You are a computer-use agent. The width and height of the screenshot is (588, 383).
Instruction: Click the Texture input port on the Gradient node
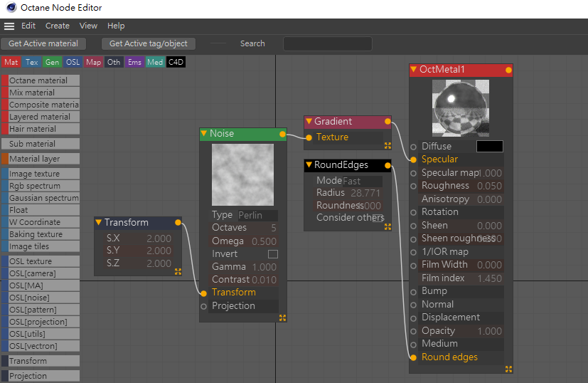coord(309,138)
